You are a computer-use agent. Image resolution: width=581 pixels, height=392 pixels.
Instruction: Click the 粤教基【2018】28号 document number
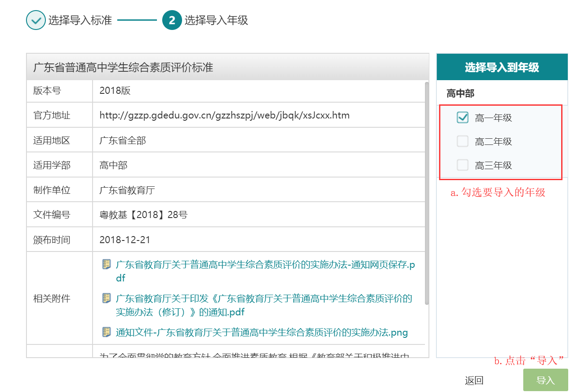(x=144, y=215)
